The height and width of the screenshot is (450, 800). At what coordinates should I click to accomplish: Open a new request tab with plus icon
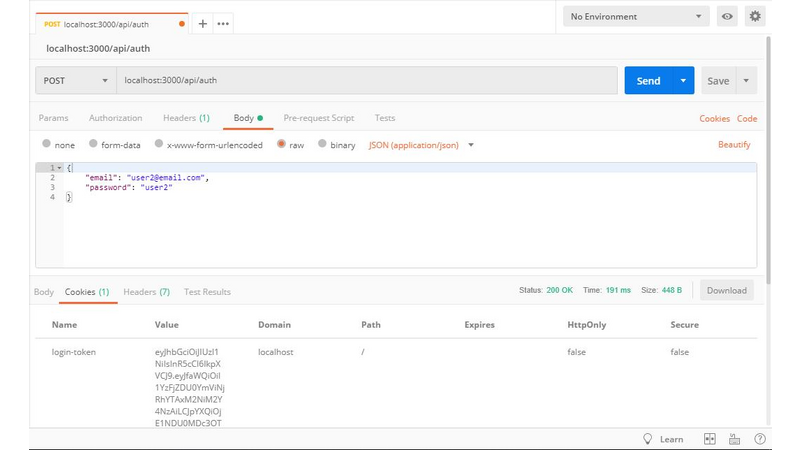(x=203, y=23)
